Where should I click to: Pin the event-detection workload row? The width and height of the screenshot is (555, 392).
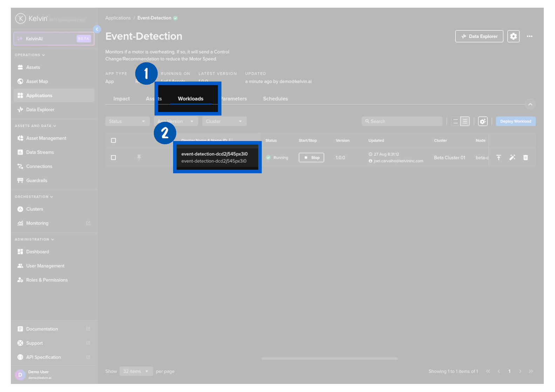coord(139,157)
